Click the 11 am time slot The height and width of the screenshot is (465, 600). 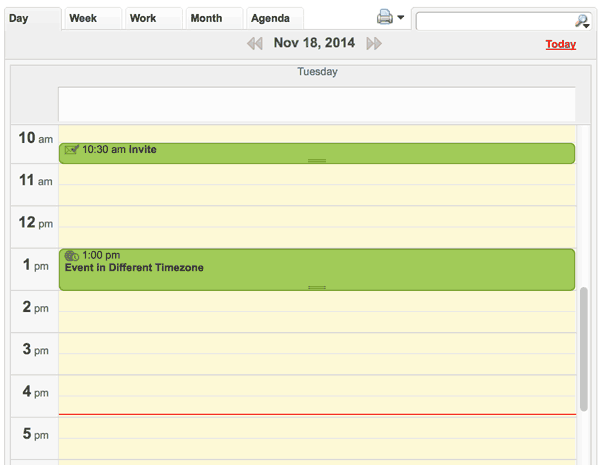[317, 184]
